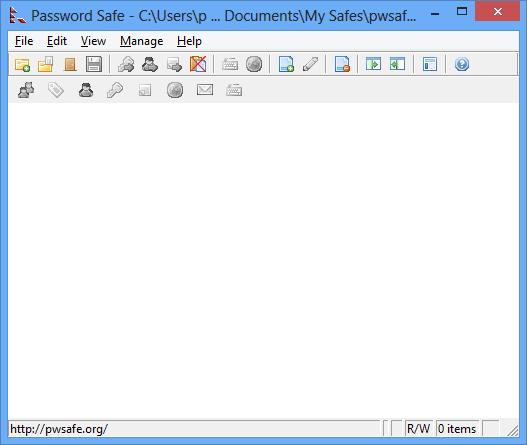The height and width of the screenshot is (445, 527).
Task: Click the Password key drag icon in the second toolbar
Action: coord(115,90)
